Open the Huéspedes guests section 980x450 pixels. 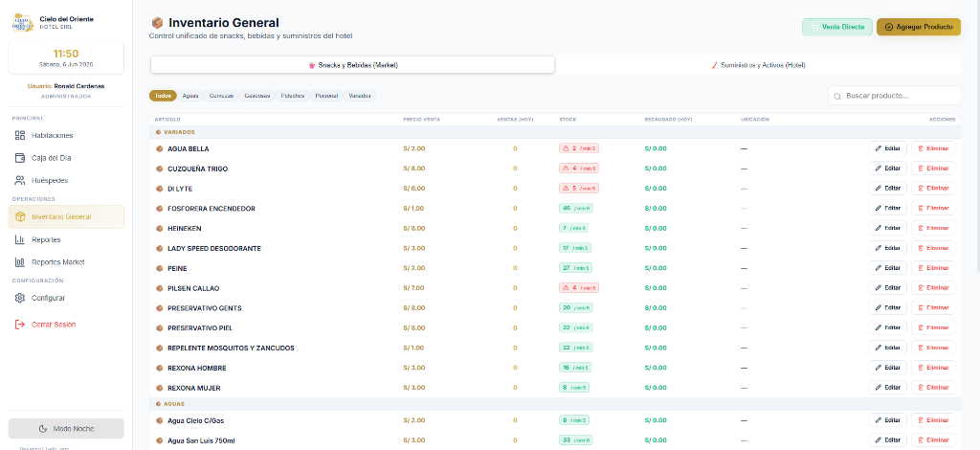[66, 181]
